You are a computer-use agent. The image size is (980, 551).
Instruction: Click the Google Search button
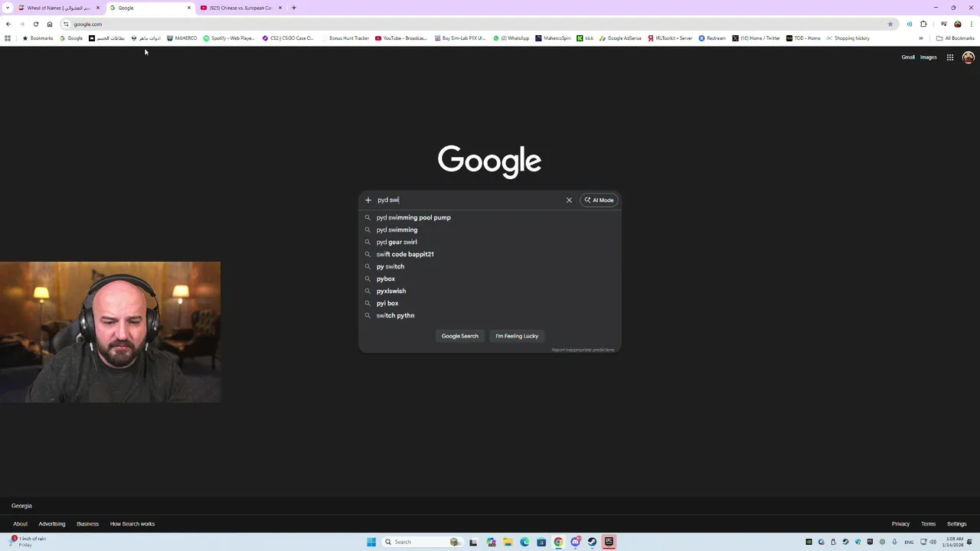(x=459, y=336)
